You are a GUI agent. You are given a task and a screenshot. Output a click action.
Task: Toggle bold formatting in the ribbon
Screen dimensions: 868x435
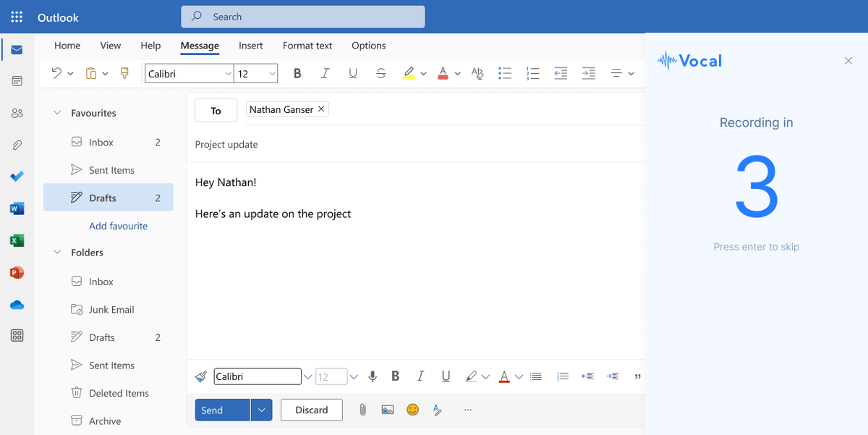[297, 73]
